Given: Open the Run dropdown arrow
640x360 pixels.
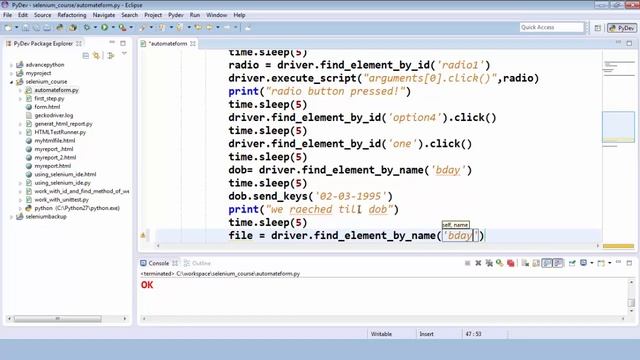Looking at the screenshot, I should 113,27.
